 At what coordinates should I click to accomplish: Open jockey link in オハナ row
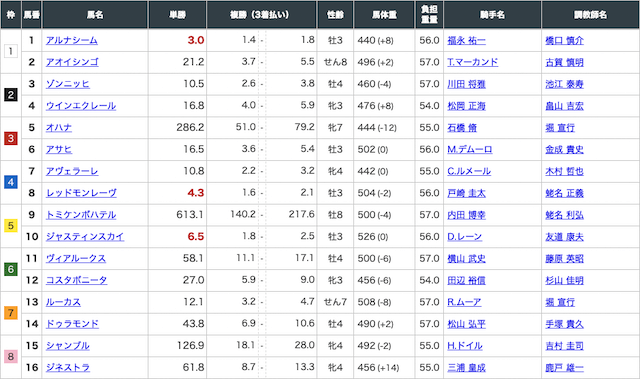point(462,128)
